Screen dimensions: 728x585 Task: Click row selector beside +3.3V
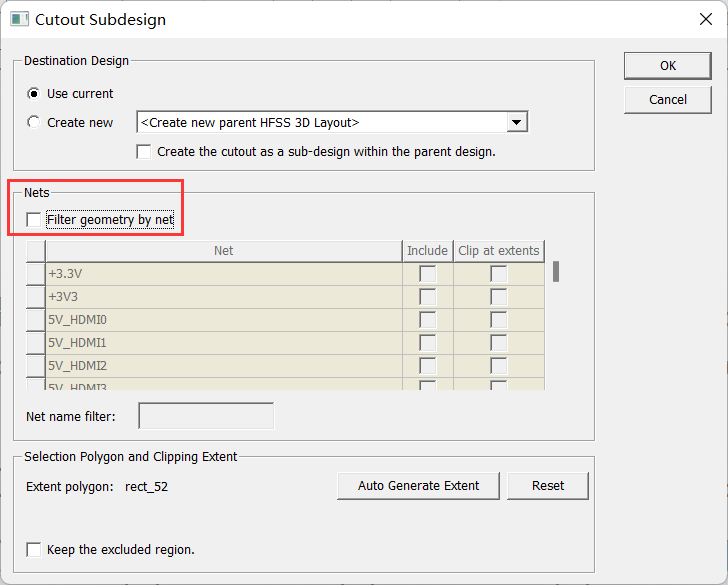(36, 274)
